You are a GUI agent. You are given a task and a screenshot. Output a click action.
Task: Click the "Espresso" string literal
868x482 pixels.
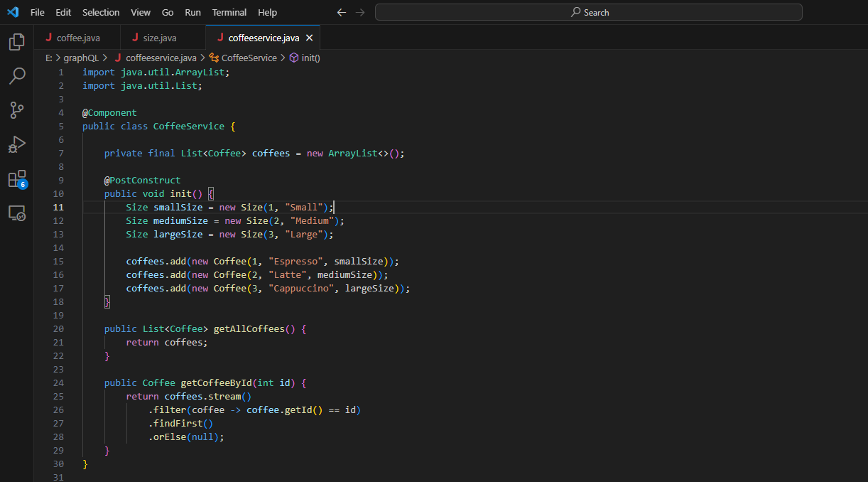(295, 262)
